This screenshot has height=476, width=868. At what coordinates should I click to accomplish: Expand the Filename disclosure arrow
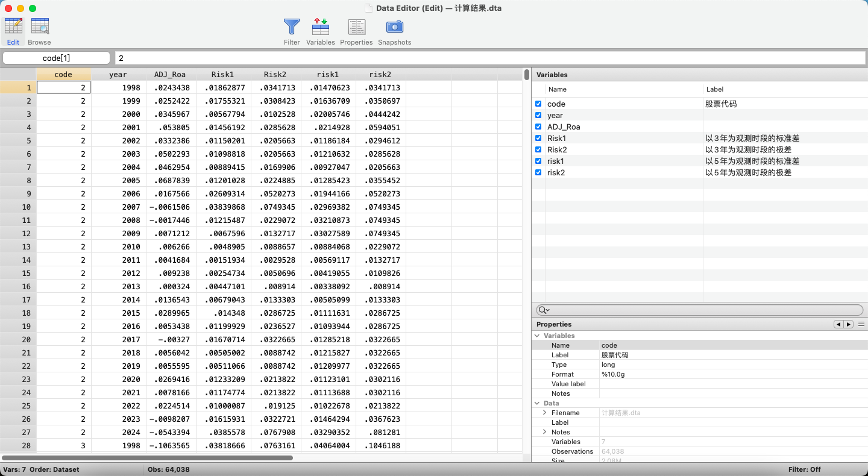click(x=544, y=413)
